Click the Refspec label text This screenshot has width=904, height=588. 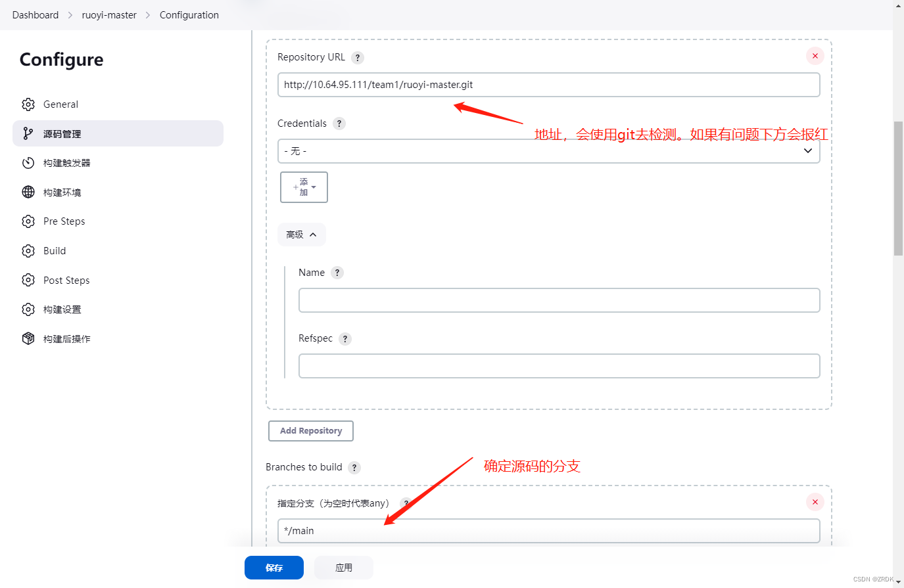pos(316,338)
